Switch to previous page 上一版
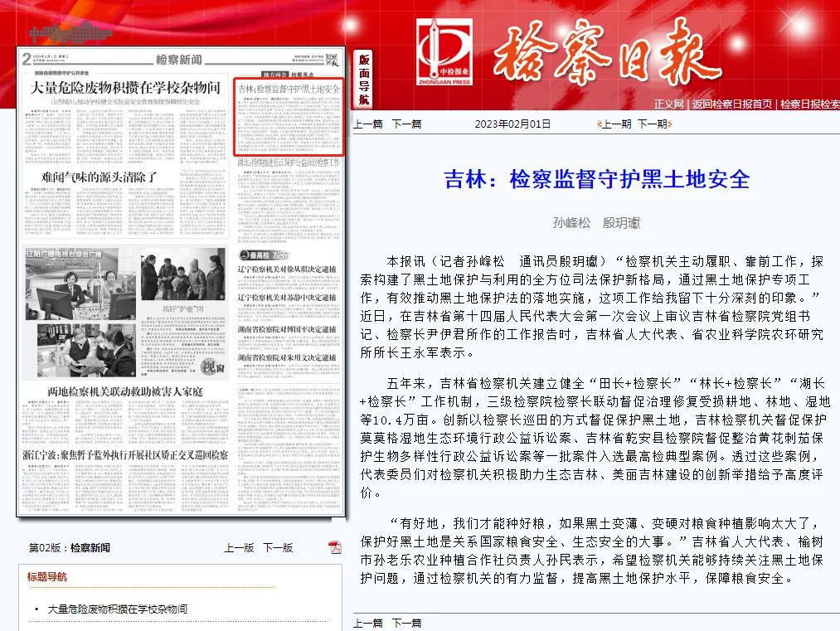The image size is (840, 631). (x=239, y=548)
